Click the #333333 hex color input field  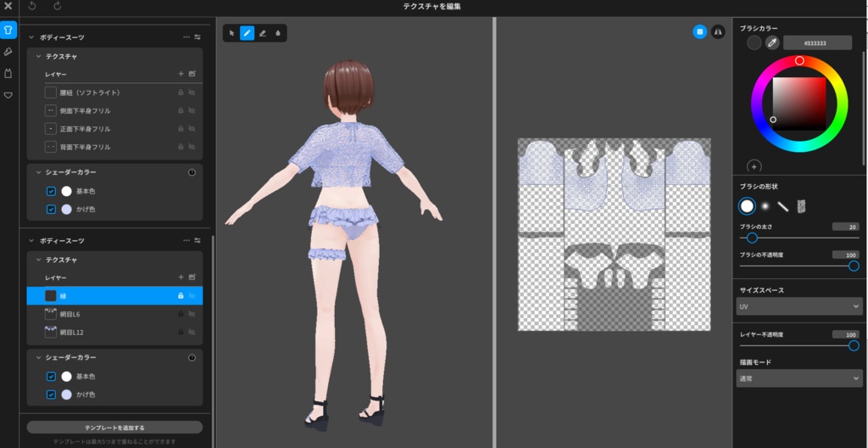[816, 42]
